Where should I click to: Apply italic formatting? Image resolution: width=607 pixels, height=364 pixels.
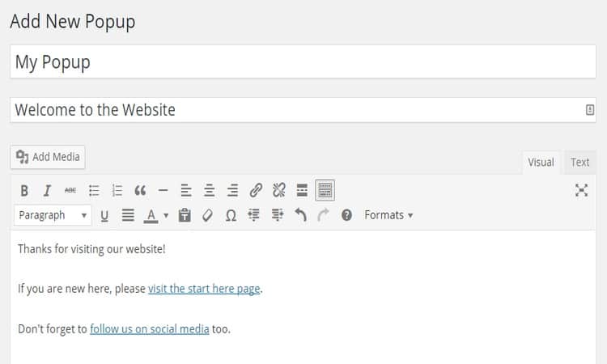[x=47, y=191]
